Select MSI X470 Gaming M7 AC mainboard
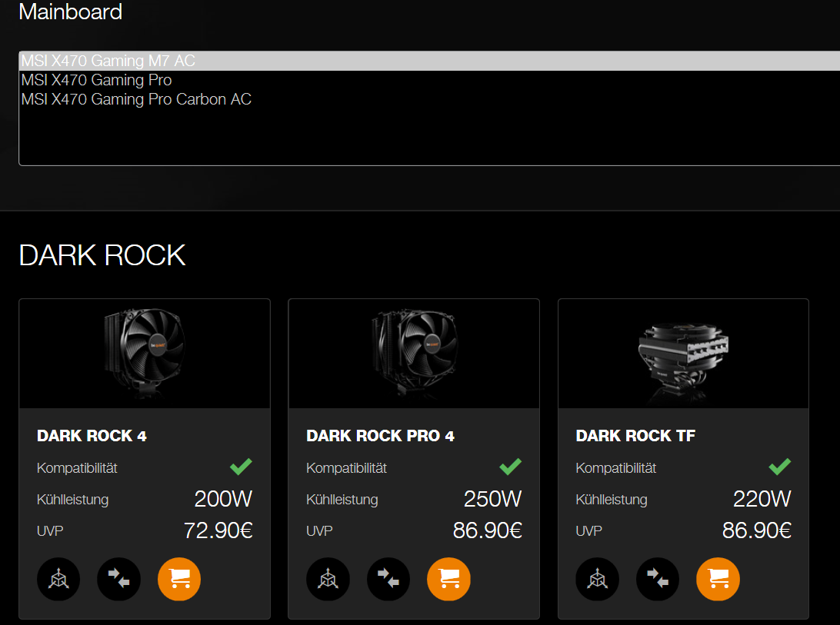This screenshot has width=840, height=625. coord(430,61)
